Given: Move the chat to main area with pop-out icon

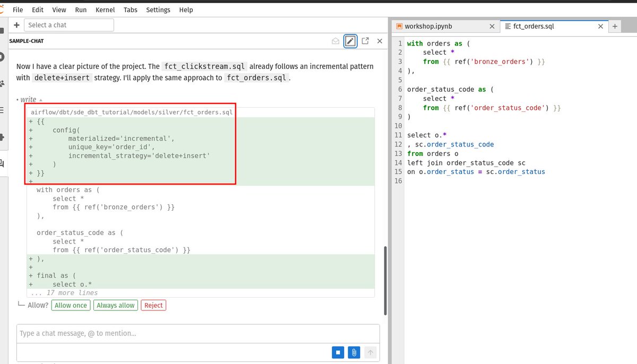Looking at the screenshot, I should click(x=365, y=41).
